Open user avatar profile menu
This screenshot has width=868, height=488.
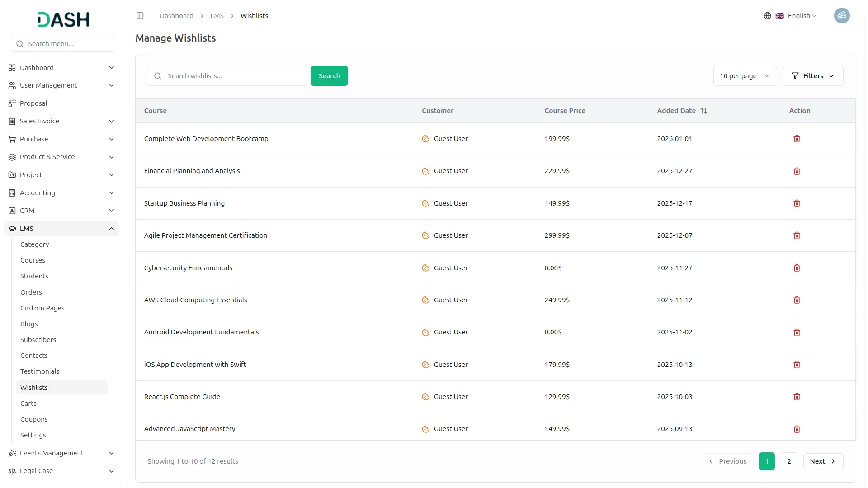point(841,16)
